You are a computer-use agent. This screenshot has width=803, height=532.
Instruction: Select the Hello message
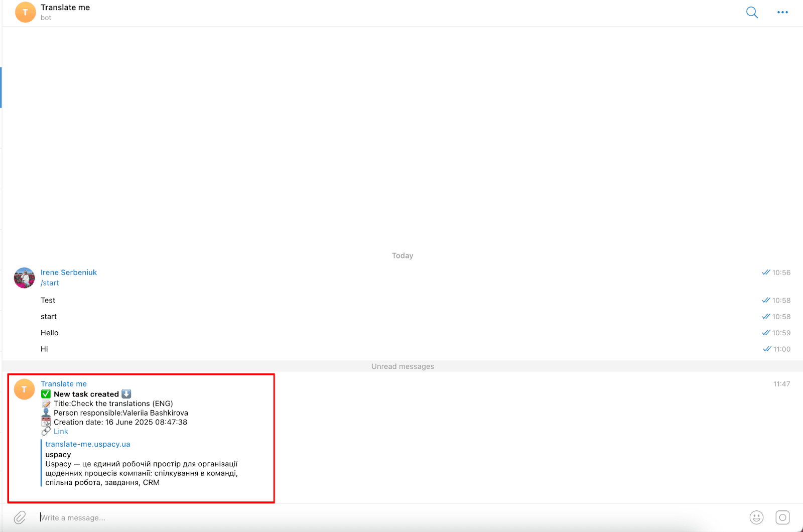pyautogui.click(x=50, y=333)
